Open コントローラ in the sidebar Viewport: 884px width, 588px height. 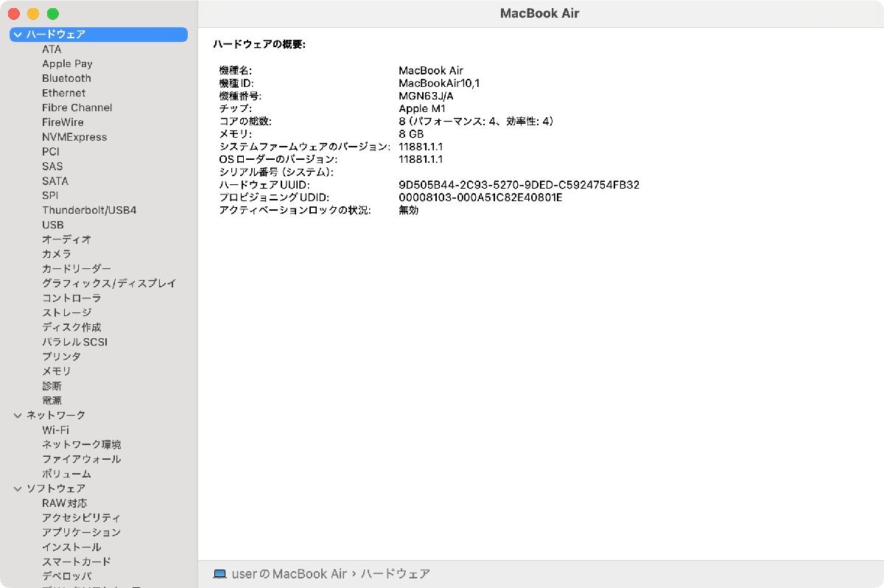click(71, 298)
